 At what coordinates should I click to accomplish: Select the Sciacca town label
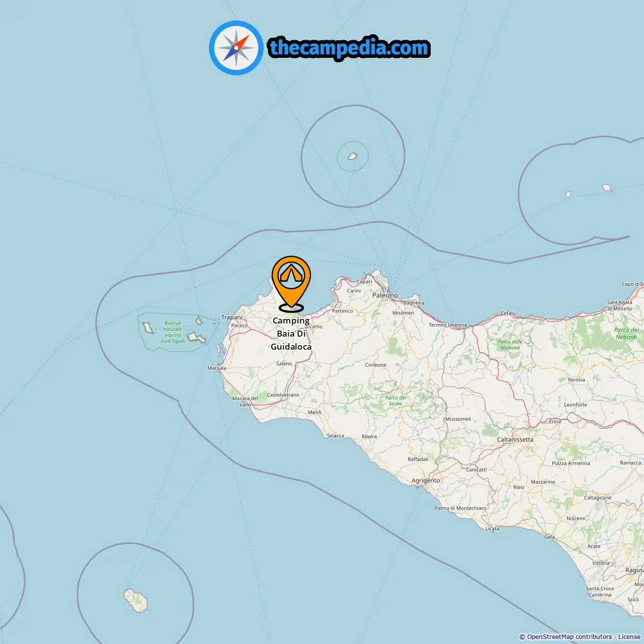tap(336, 436)
